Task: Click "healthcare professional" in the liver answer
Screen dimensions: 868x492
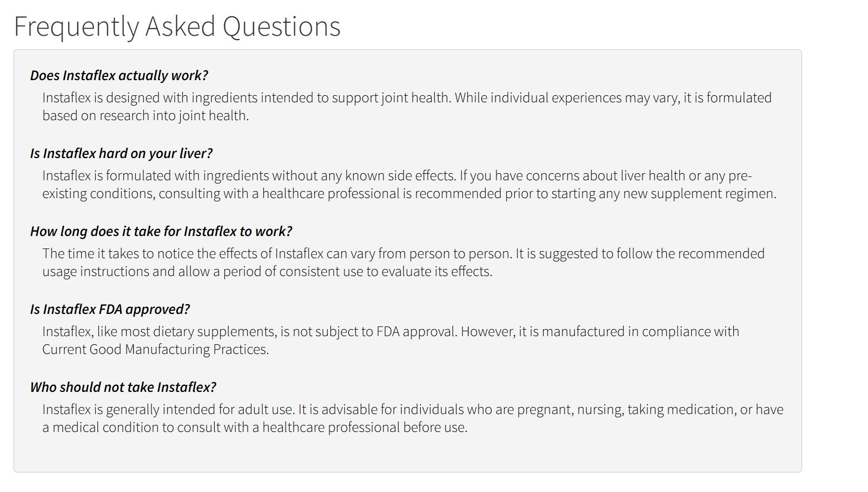Action: click(x=331, y=194)
